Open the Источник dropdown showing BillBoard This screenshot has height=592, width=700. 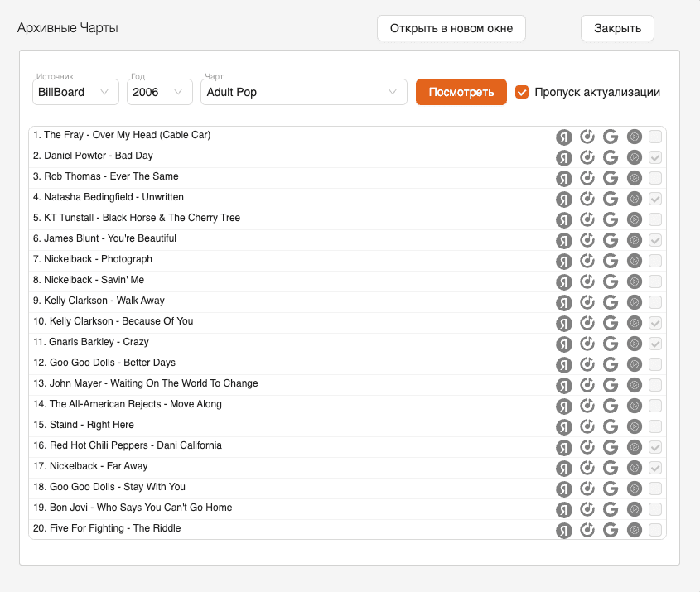(75, 92)
